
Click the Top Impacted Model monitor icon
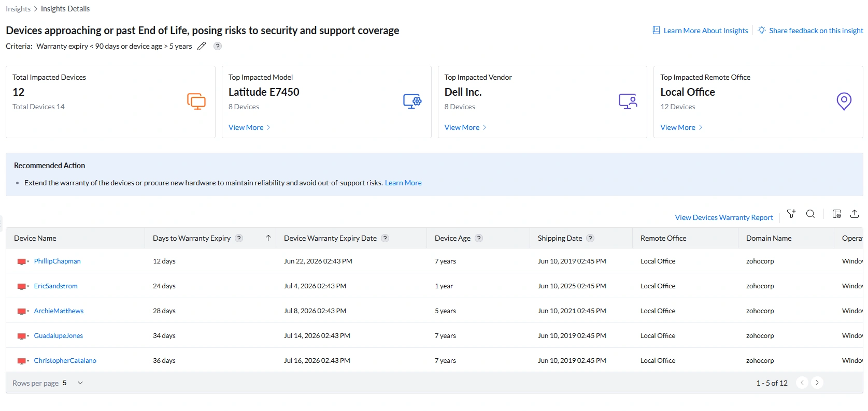[412, 101]
